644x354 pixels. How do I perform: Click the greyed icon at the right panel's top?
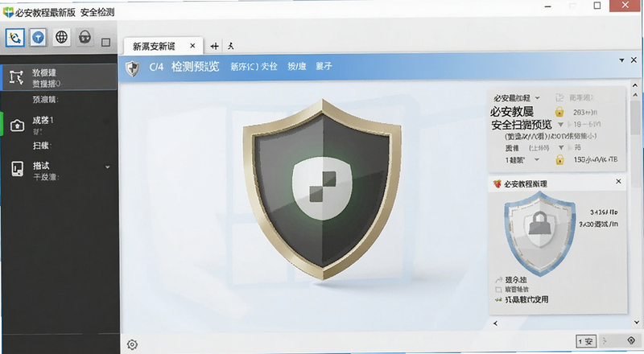click(x=559, y=97)
